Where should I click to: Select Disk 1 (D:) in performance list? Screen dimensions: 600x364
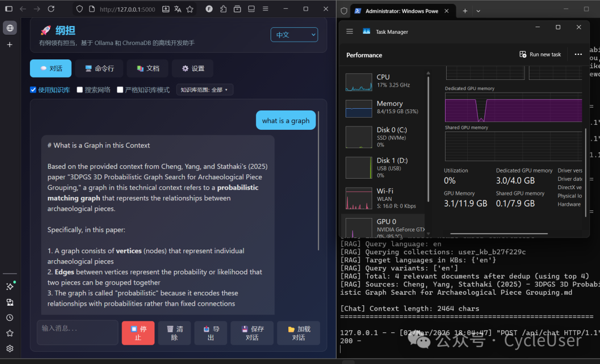point(383,168)
